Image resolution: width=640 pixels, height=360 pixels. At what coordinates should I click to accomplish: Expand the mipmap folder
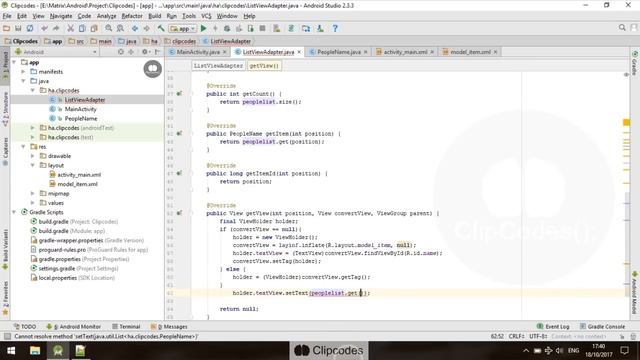coord(33,193)
